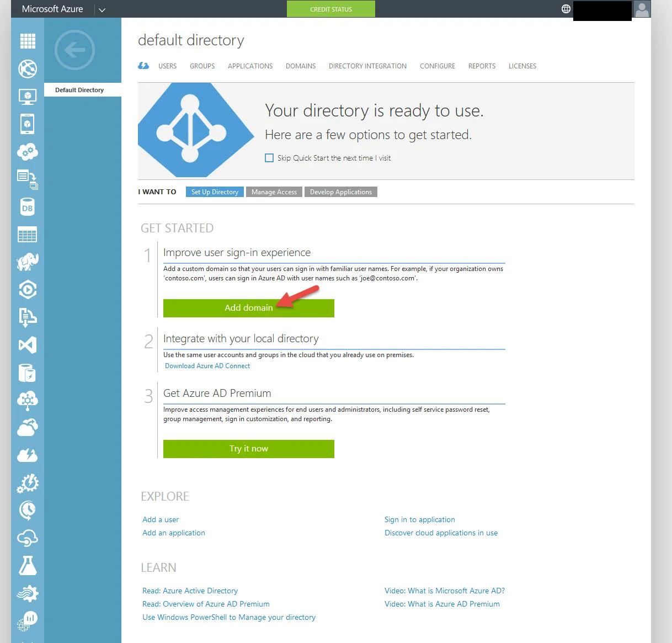
Task: Open Scheduler clock icon
Action: (x=28, y=511)
